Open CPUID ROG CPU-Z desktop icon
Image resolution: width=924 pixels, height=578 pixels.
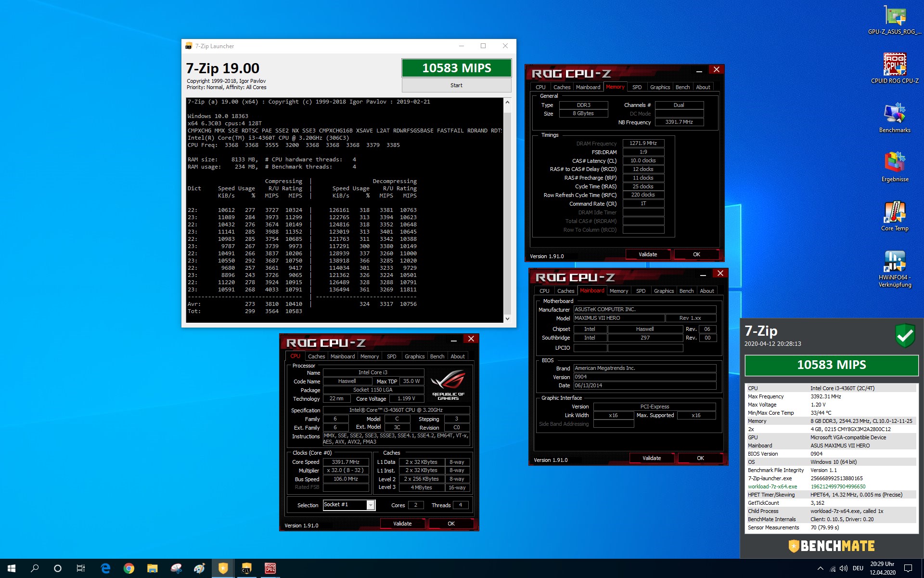pyautogui.click(x=895, y=68)
